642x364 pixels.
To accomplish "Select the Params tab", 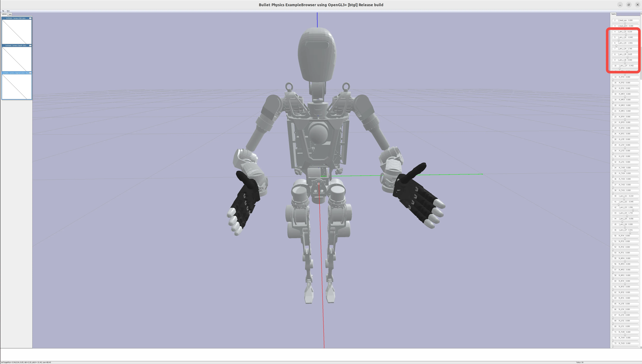I will (x=614, y=14).
